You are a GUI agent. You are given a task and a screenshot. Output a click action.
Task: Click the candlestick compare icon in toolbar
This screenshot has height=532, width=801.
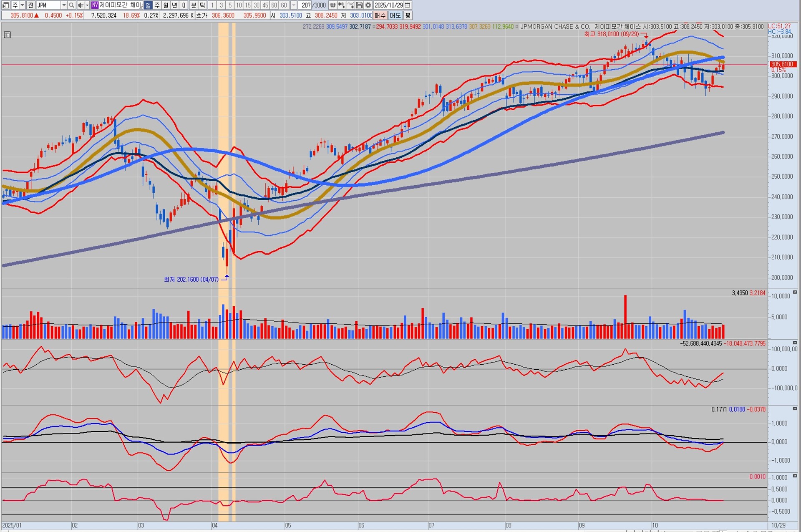(341, 5)
